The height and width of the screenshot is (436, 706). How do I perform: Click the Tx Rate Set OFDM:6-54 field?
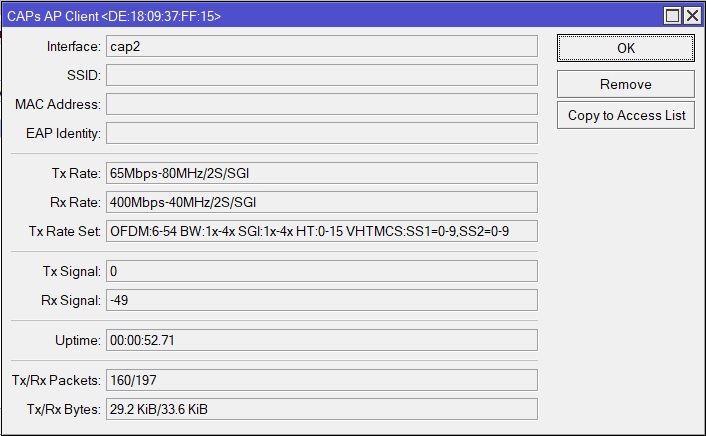click(x=321, y=231)
